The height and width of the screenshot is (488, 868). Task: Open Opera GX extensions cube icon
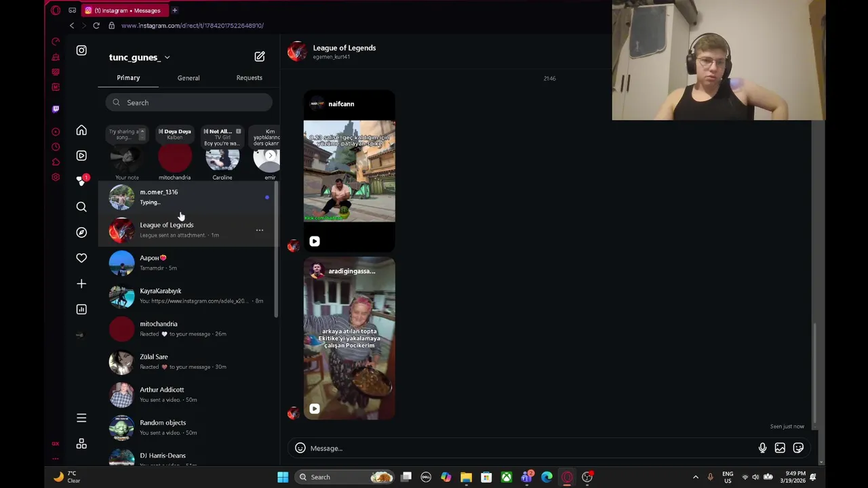56,162
